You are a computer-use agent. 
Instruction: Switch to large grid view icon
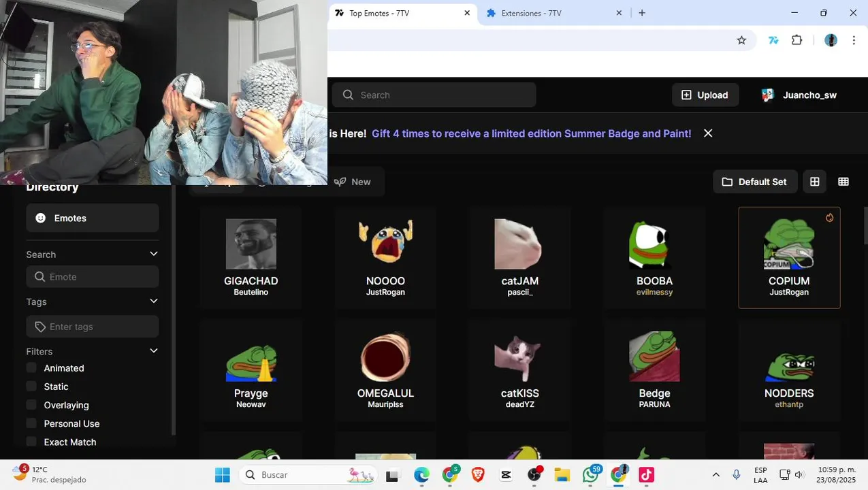pyautogui.click(x=814, y=182)
